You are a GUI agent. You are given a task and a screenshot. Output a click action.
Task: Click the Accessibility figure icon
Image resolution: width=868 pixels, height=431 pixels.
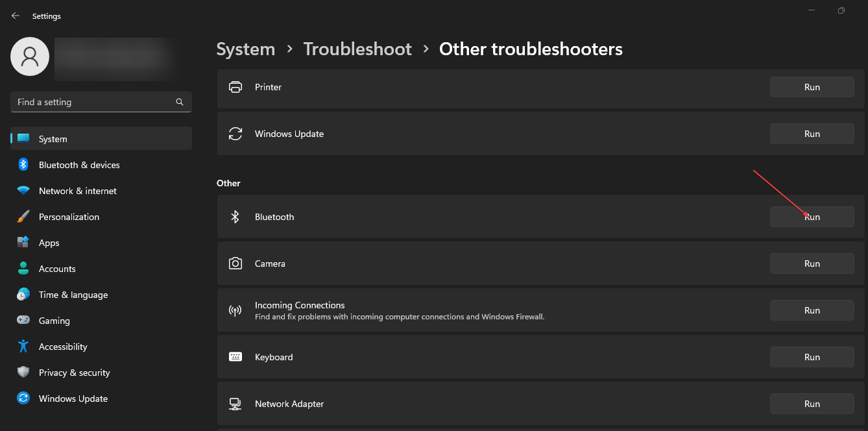coord(23,347)
